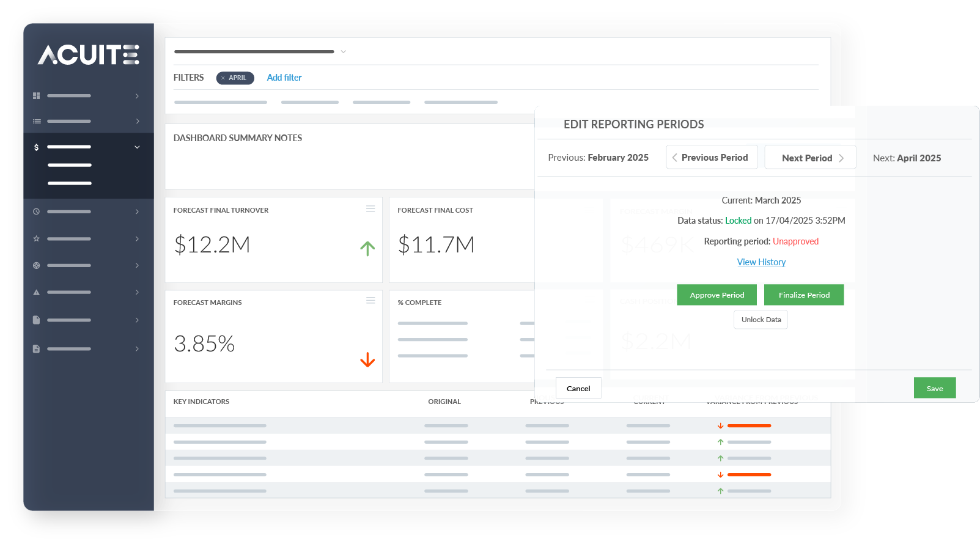The image size is (980, 547).
Task: Click 'Next: April 2025' label
Action: coord(907,158)
